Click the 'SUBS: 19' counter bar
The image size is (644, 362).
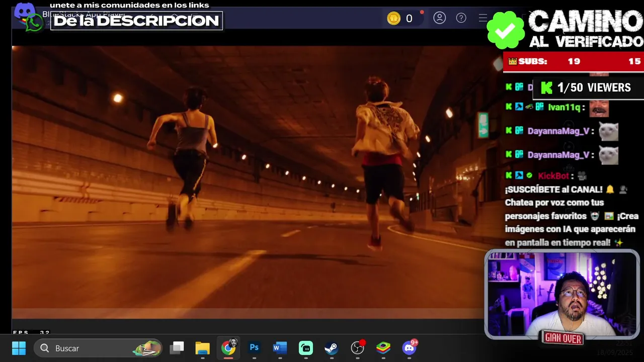pos(574,61)
